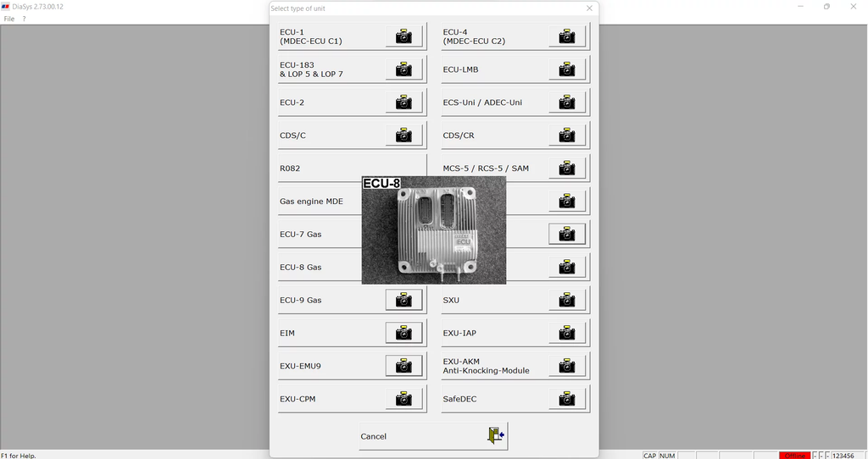Open the File menu
868x459 pixels.
pos(9,19)
